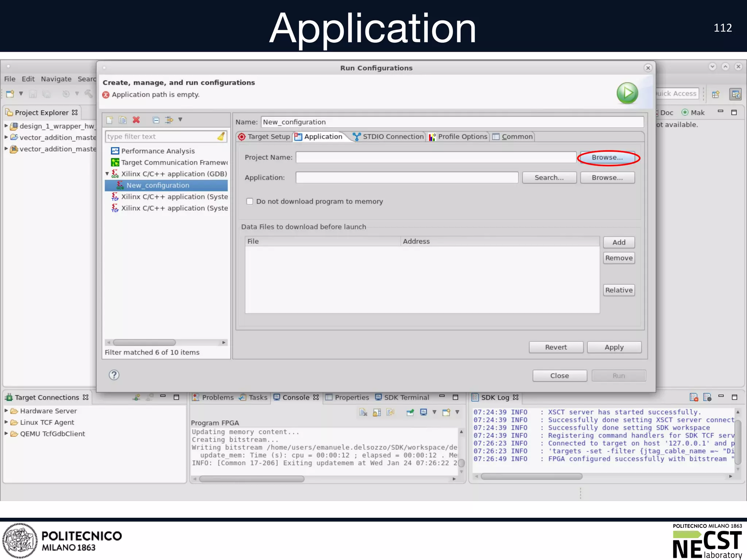Viewport: 747px width, 560px height.
Task: Click Browse next to Project Name
Action: click(607, 157)
